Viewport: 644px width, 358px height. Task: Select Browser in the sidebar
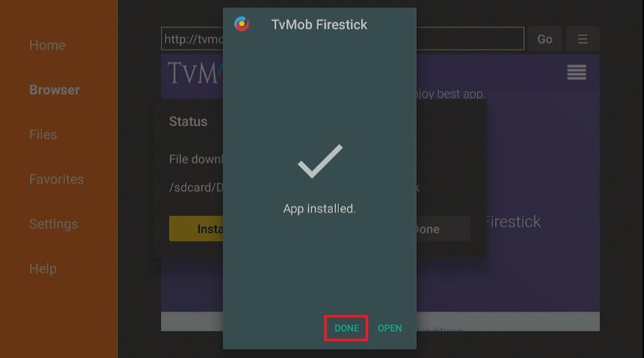tap(54, 90)
